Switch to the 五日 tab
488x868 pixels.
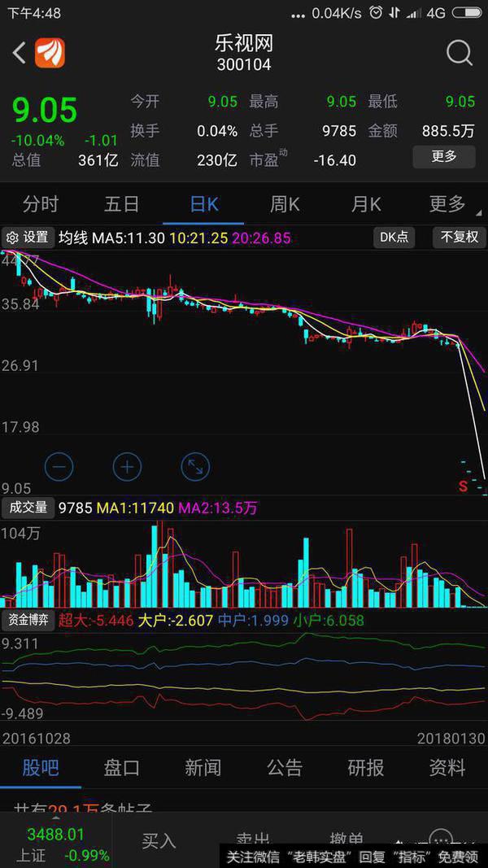(x=122, y=204)
